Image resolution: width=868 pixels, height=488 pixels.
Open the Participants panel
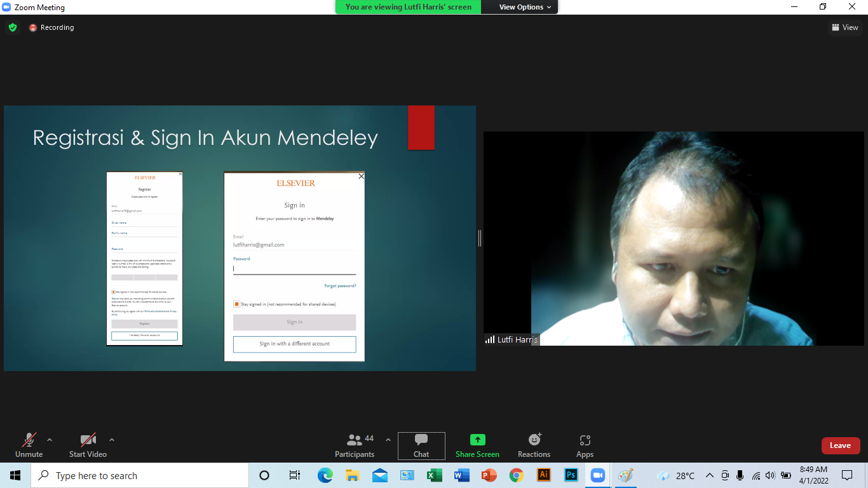pyautogui.click(x=355, y=445)
